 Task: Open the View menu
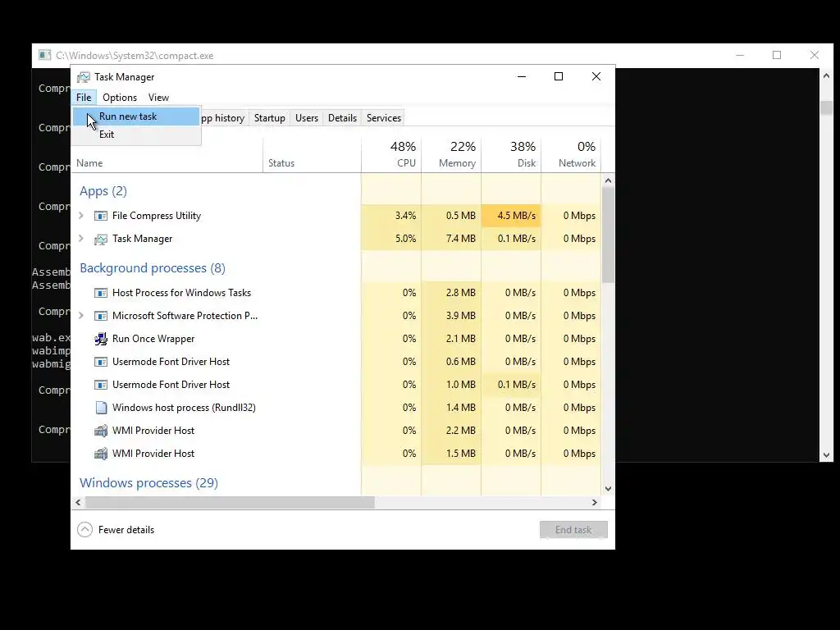coord(158,98)
